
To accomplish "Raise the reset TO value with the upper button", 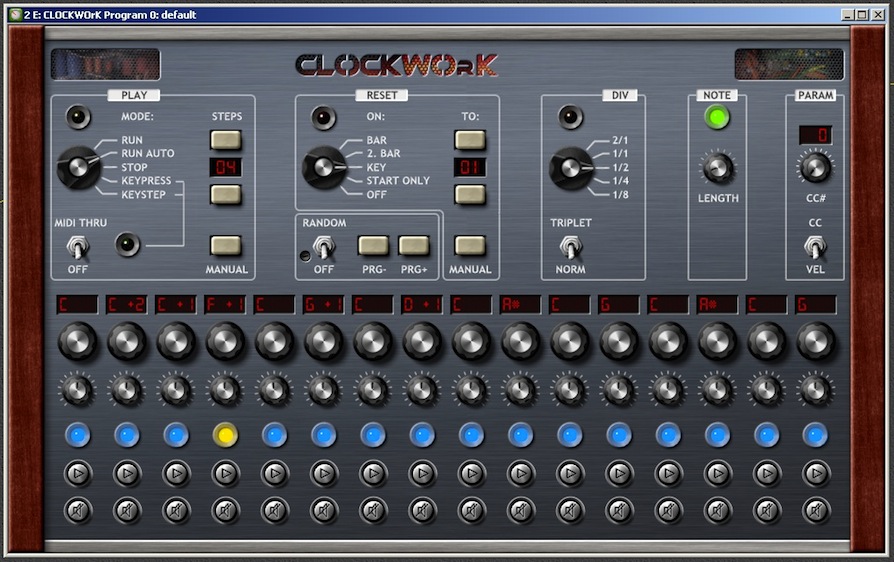I will [x=470, y=140].
